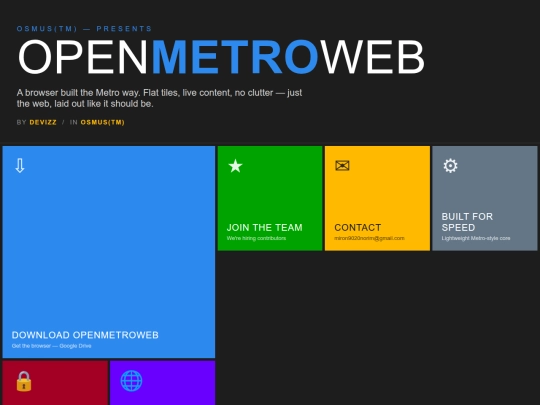Screen dimensions: 540x405
Task: Click the download arrow icon on the blue tile
Action: click(20, 166)
